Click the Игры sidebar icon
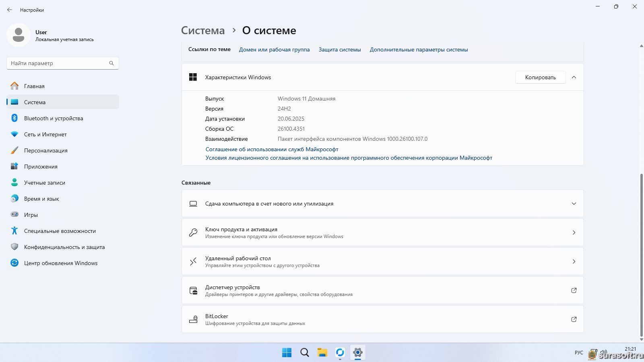 tap(14, 215)
